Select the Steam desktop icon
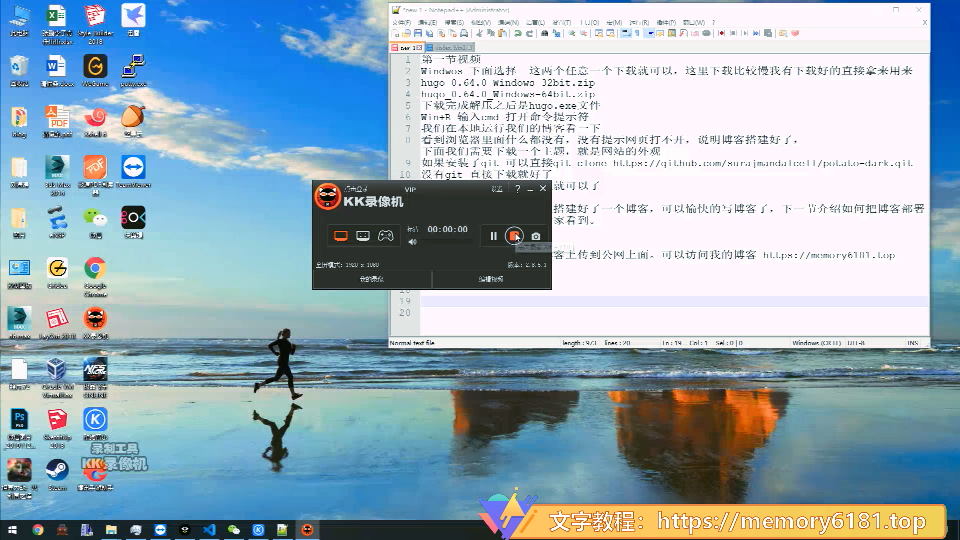 click(57, 475)
